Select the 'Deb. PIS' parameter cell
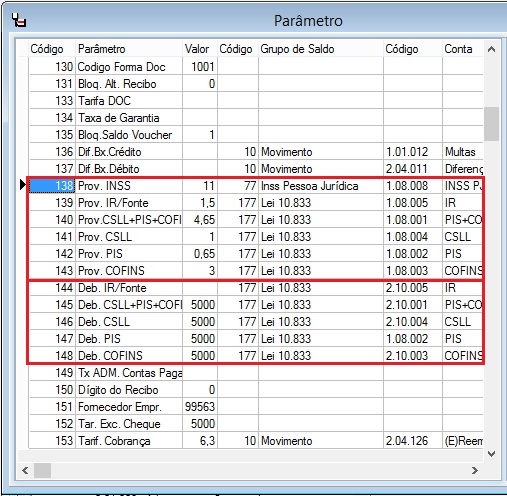 (129, 339)
